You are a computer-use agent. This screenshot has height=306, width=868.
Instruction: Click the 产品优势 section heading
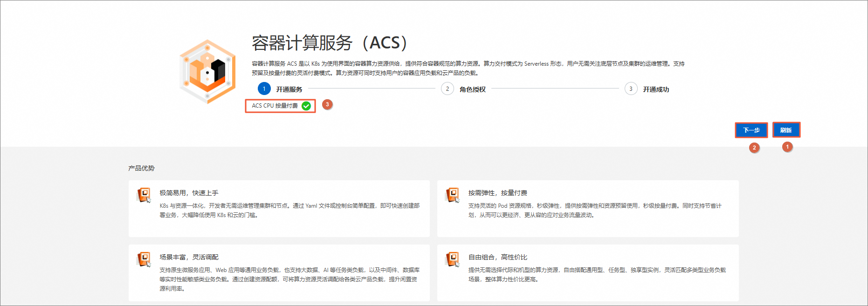(141, 168)
